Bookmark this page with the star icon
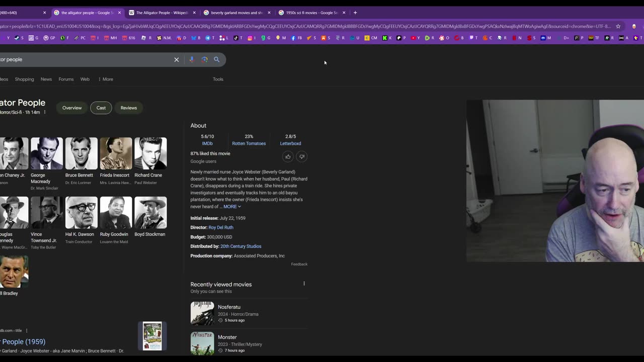Image resolution: width=644 pixels, height=362 pixels. tap(618, 26)
